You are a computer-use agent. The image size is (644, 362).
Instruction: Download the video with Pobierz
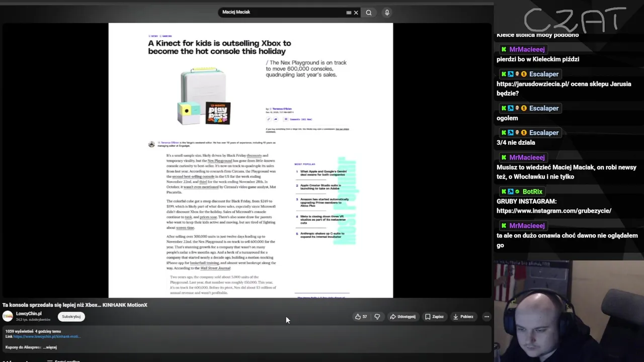point(463,317)
